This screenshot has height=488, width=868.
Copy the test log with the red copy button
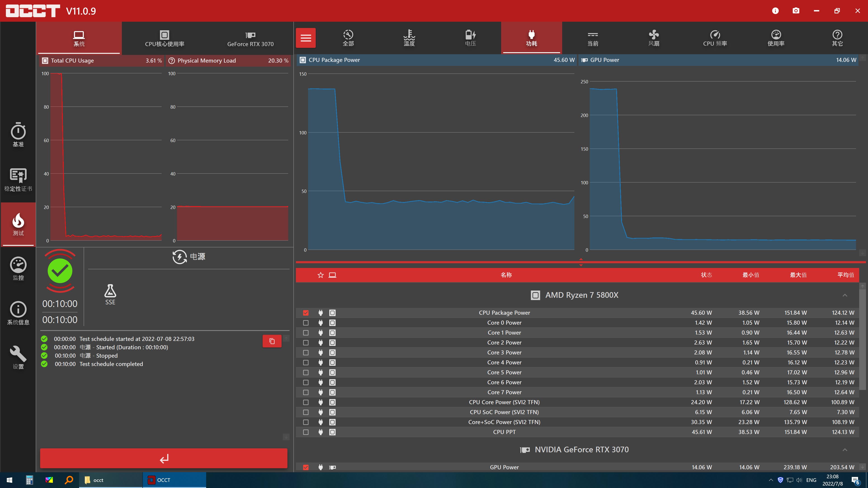click(x=272, y=341)
